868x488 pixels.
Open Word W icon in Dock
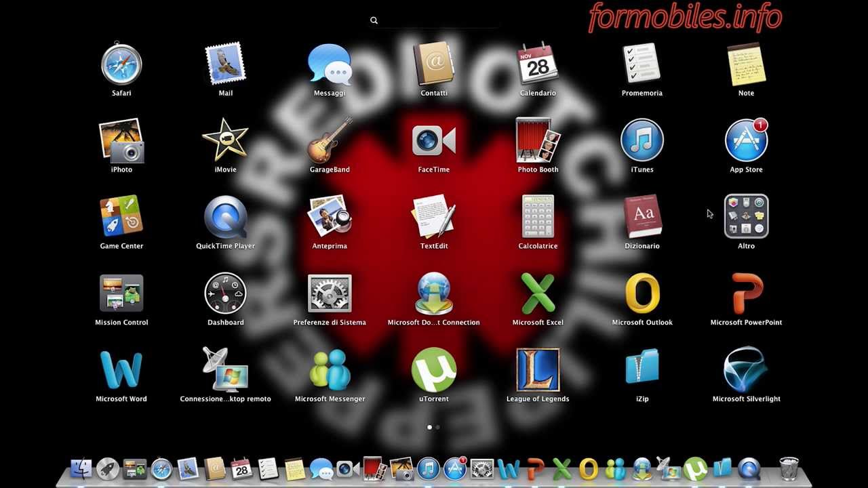point(509,469)
